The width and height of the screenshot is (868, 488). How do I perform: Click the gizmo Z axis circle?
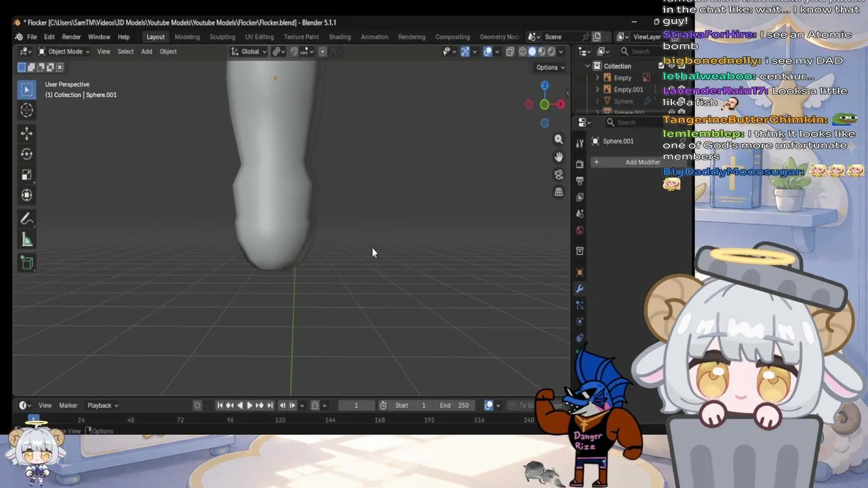pos(545,85)
